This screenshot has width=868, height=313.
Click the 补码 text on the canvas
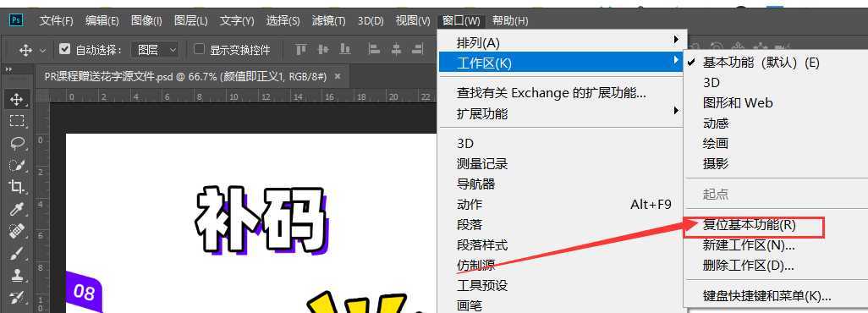click(261, 220)
